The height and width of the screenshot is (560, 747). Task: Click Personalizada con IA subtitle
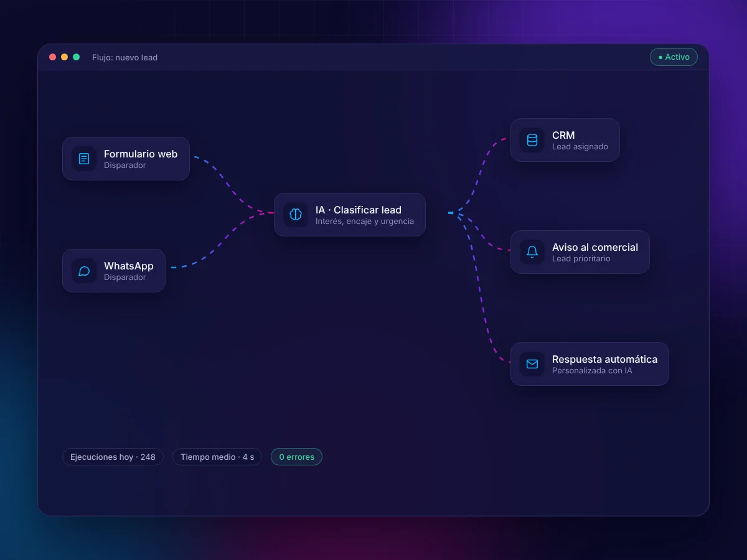click(592, 371)
